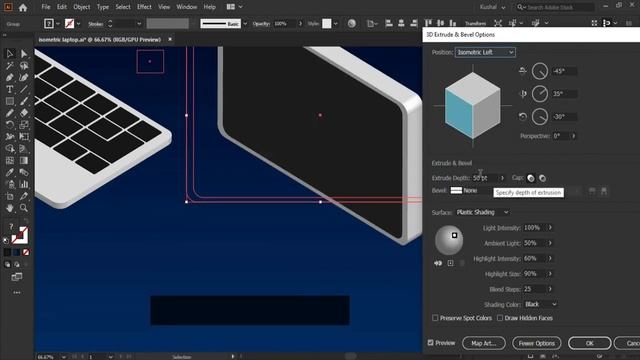
Task: Select the Column Graph tool
Action: (24, 184)
